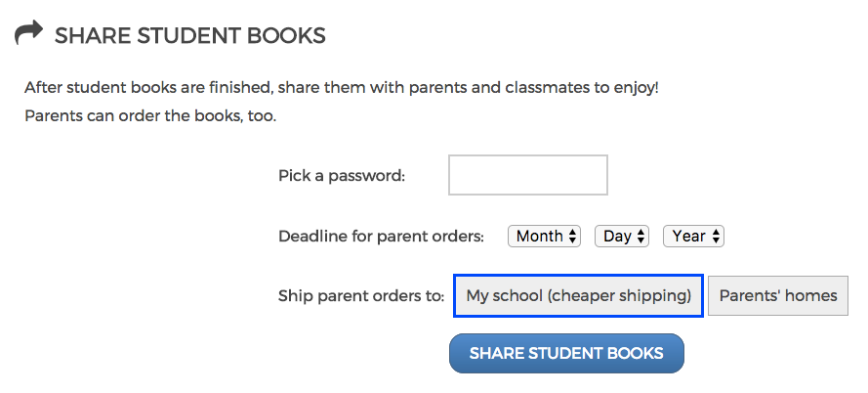Choose Parents' homes shipping option
Screen dimensions: 868x393
[778, 296]
